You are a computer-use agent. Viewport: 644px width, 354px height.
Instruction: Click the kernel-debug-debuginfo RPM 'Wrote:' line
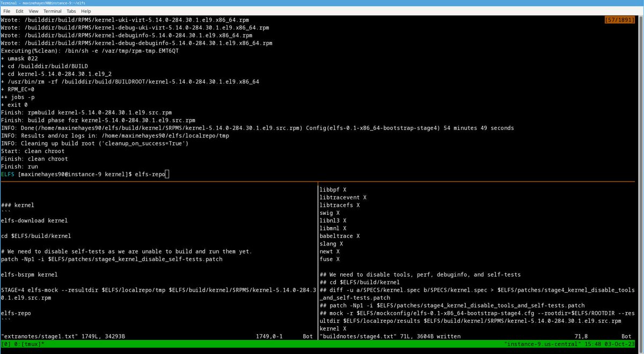136,43
